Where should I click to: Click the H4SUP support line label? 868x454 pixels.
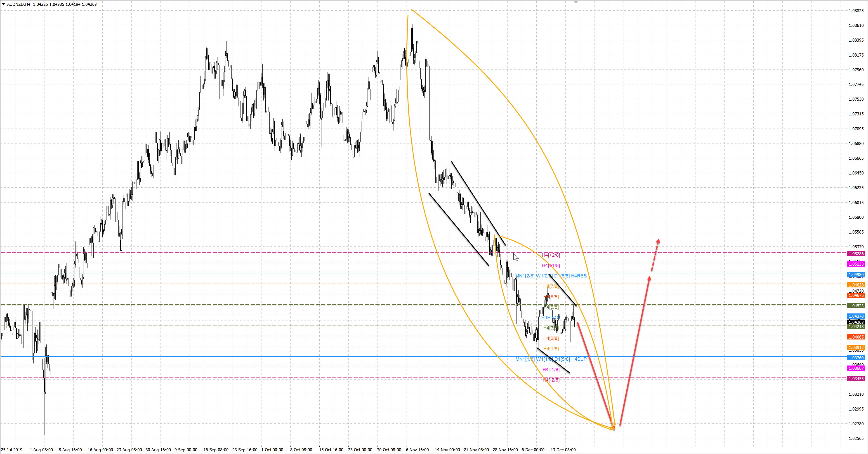coord(579,359)
